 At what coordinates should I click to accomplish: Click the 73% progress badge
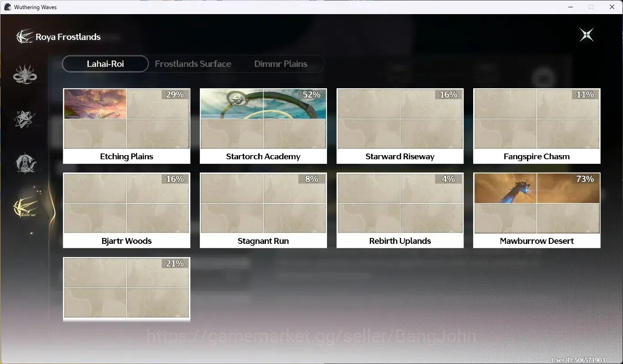585,179
